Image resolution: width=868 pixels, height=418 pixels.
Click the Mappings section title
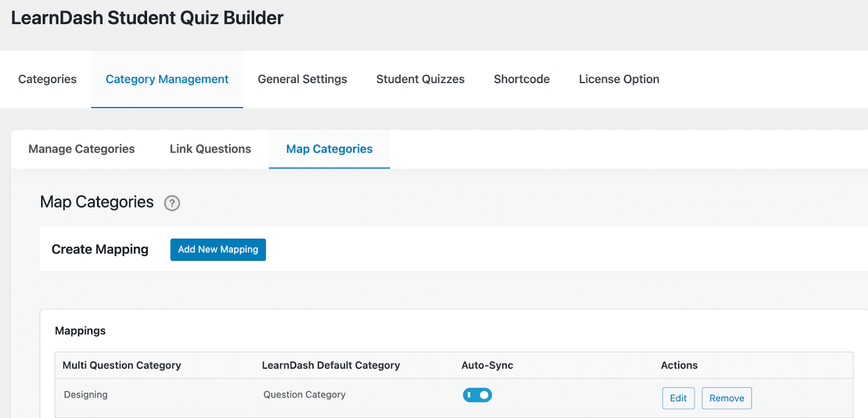click(x=80, y=331)
